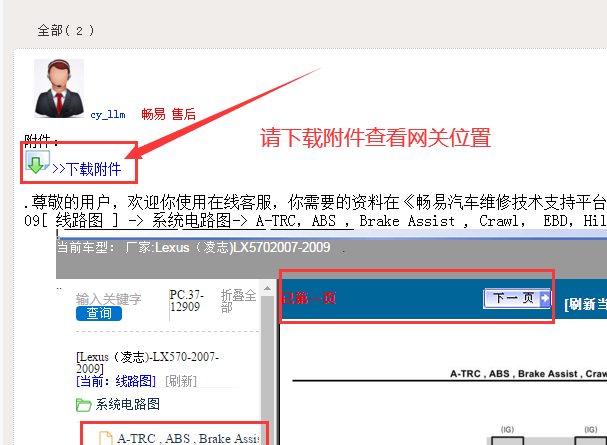This screenshot has width=607, height=445.
Task: Open the cy_llm user profile link
Action: coord(108,115)
